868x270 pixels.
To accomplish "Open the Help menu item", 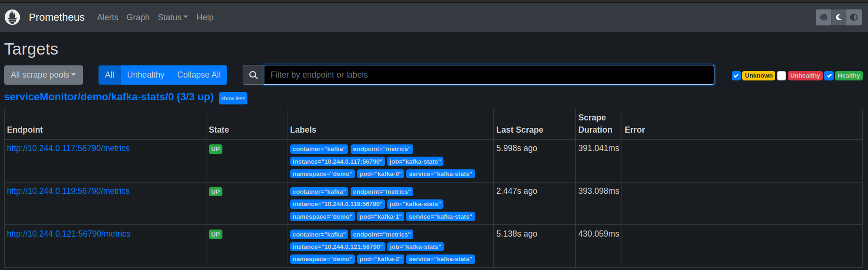I will click(205, 17).
